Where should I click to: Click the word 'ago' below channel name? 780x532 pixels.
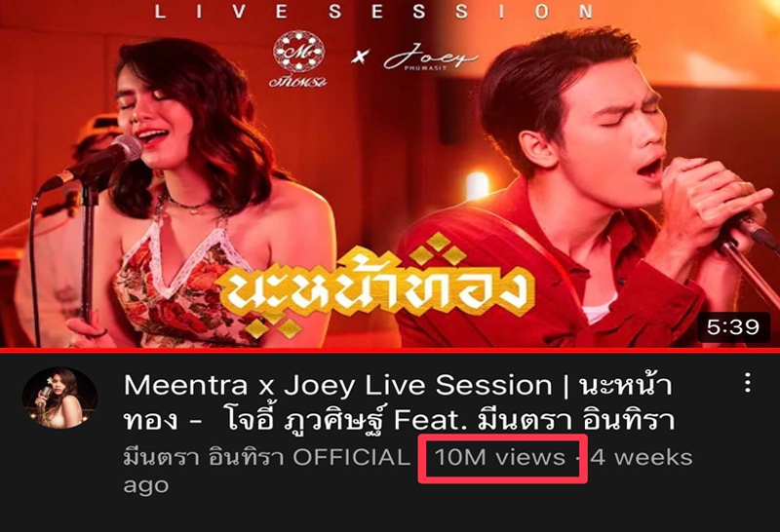click(x=145, y=485)
